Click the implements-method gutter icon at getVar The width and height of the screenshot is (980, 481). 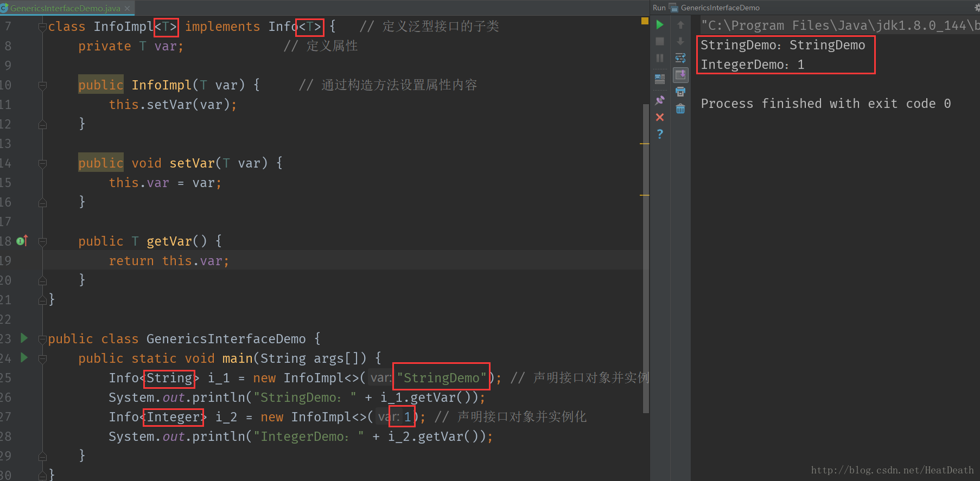tap(22, 240)
